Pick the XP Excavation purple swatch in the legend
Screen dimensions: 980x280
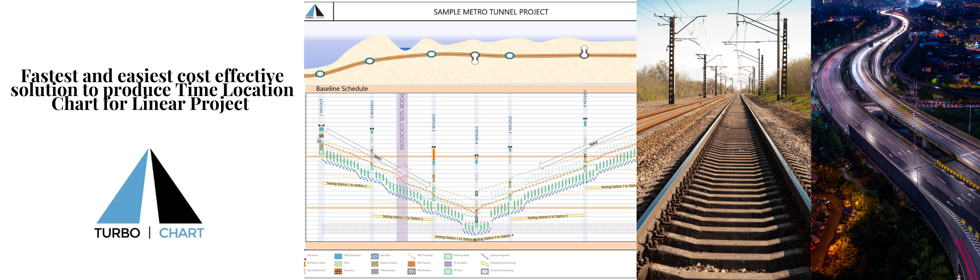(x=448, y=264)
